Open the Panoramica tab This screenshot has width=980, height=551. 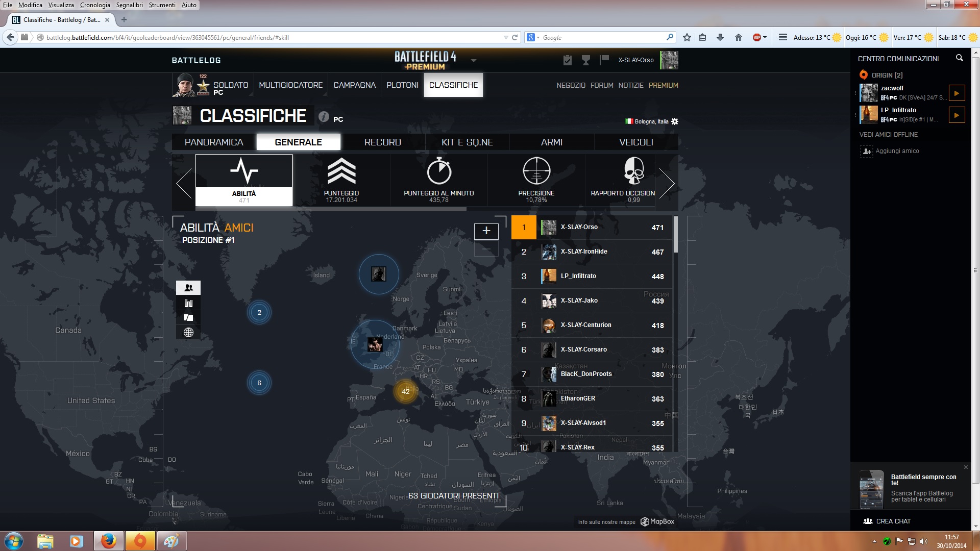click(x=214, y=142)
